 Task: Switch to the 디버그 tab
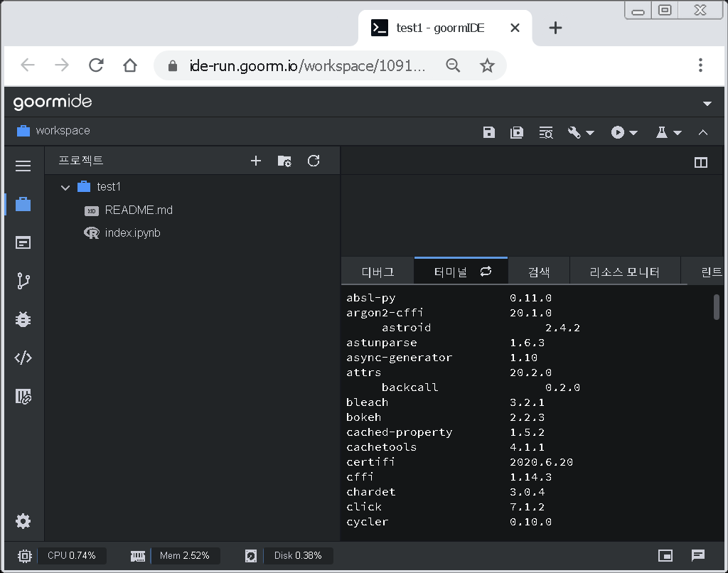pos(378,272)
